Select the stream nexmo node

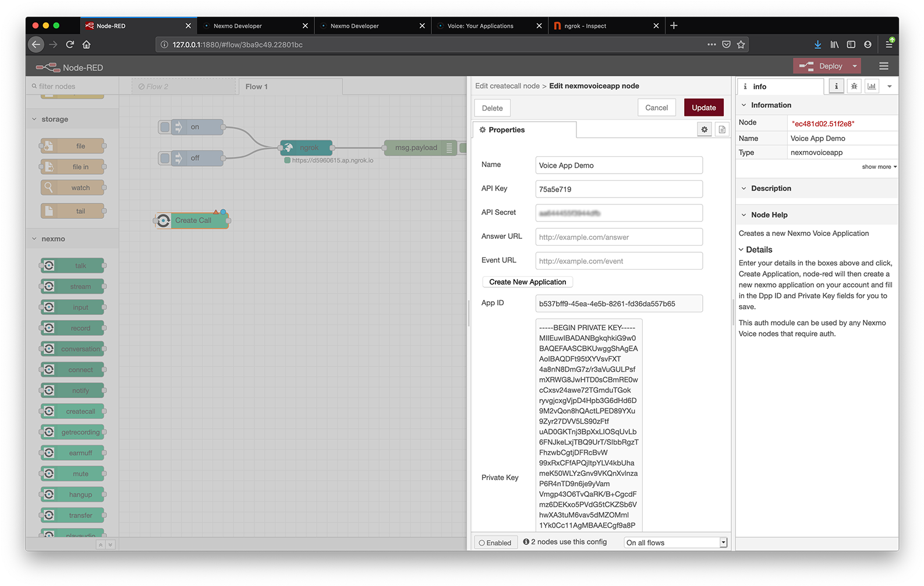pyautogui.click(x=73, y=287)
